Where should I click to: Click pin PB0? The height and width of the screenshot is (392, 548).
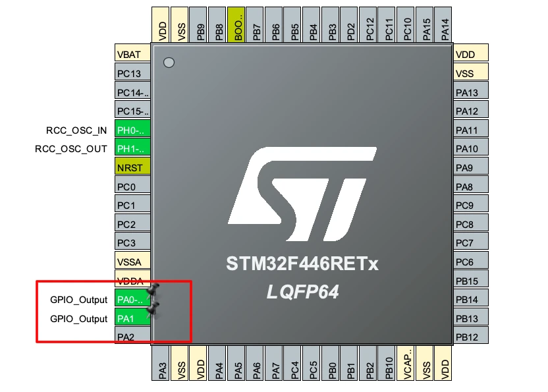pyautogui.click(x=331, y=363)
